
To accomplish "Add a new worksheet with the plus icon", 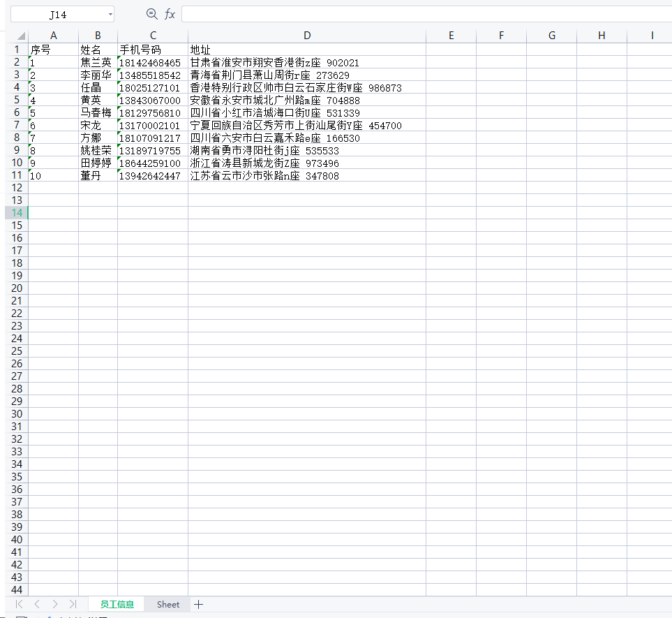I will coord(199,603).
